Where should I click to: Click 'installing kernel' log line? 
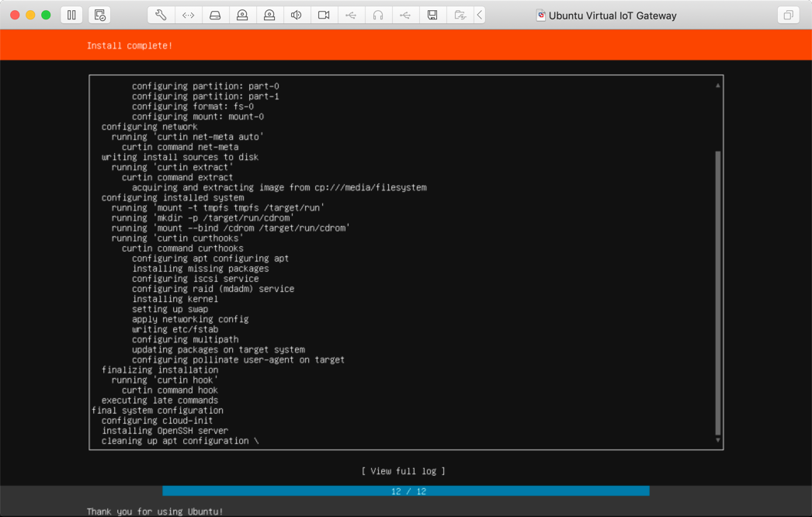click(175, 299)
